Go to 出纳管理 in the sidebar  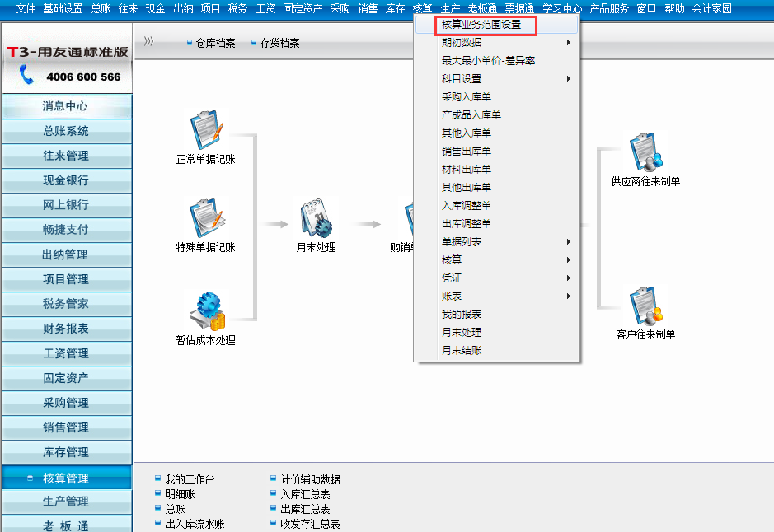tap(67, 254)
